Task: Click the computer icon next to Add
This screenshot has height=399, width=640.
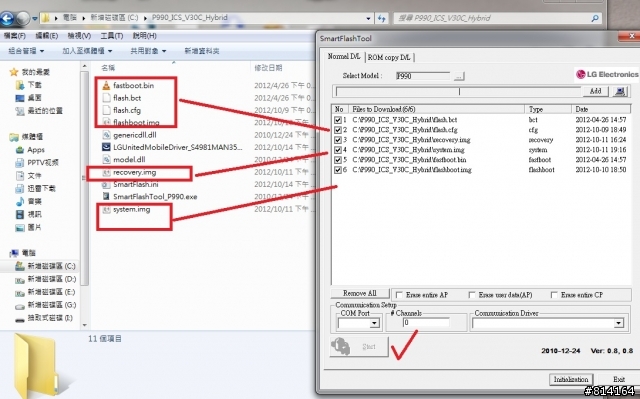Action: (620, 91)
